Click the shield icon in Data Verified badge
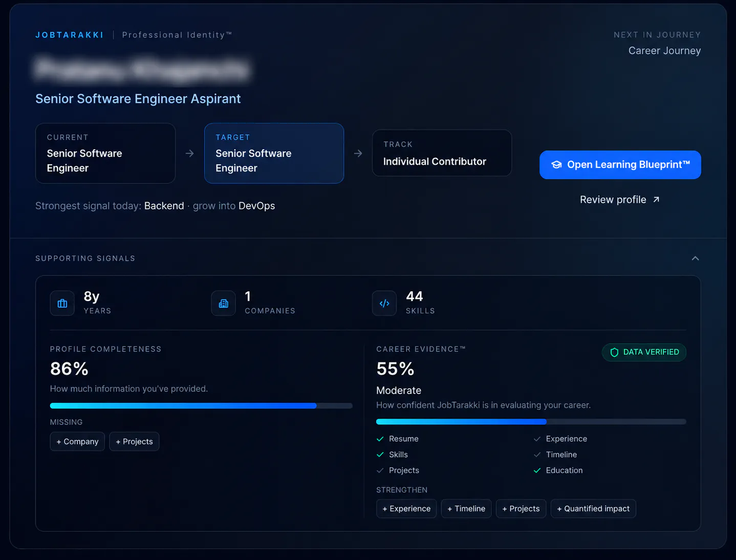The height and width of the screenshot is (560, 736). tap(614, 352)
